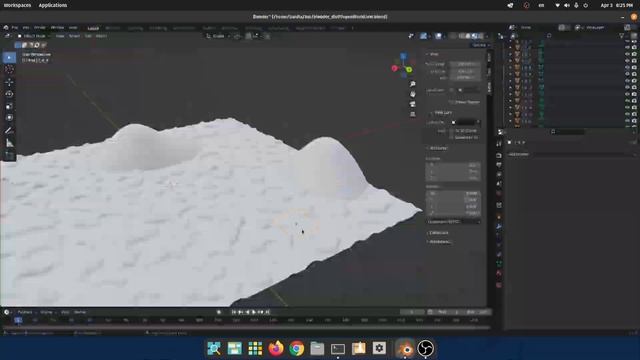Collapse the 3D Cursor section

[x=438, y=148]
